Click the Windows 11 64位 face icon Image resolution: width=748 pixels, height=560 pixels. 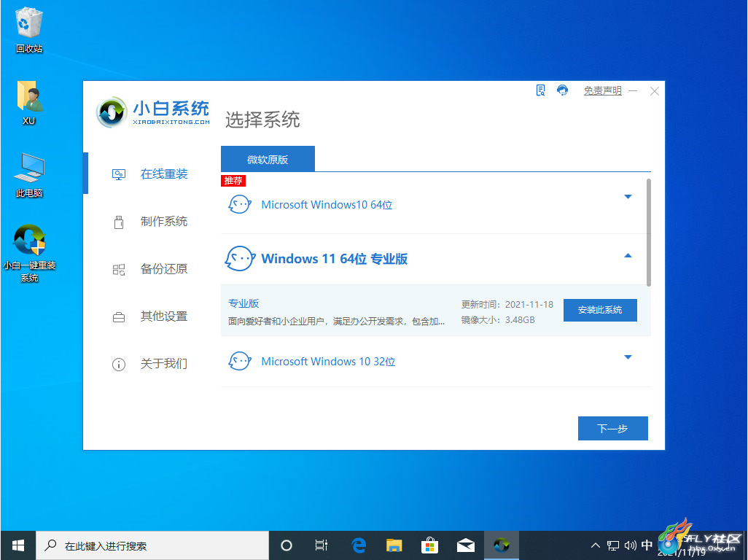pyautogui.click(x=239, y=259)
